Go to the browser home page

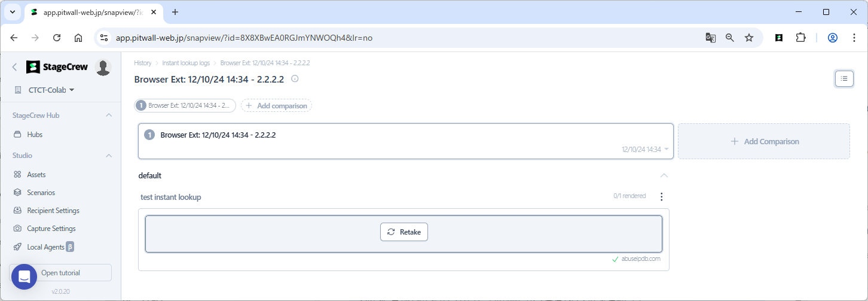[78, 38]
